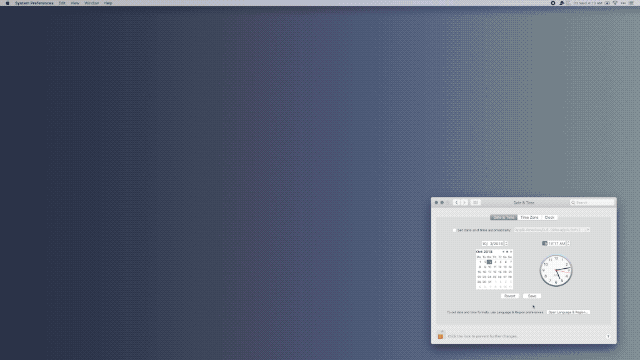Viewport: 640px width, 360px height.
Task: Click the menu bar clock
Action: [x=588, y=3]
